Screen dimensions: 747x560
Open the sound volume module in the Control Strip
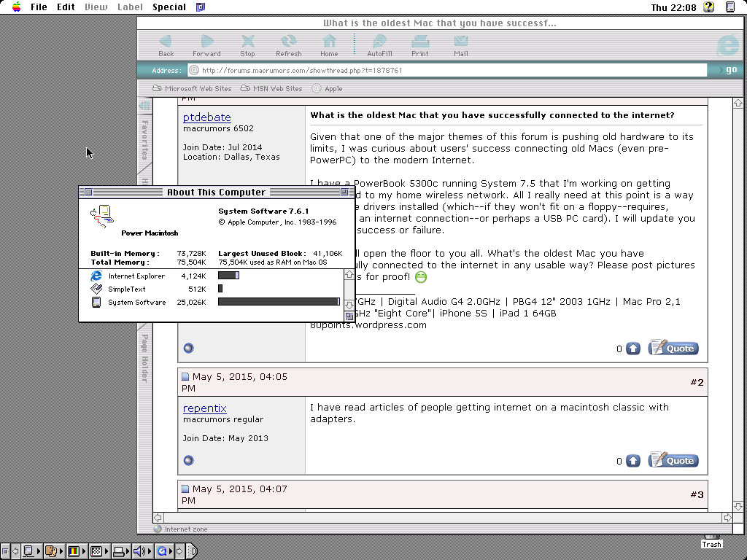(x=138, y=551)
